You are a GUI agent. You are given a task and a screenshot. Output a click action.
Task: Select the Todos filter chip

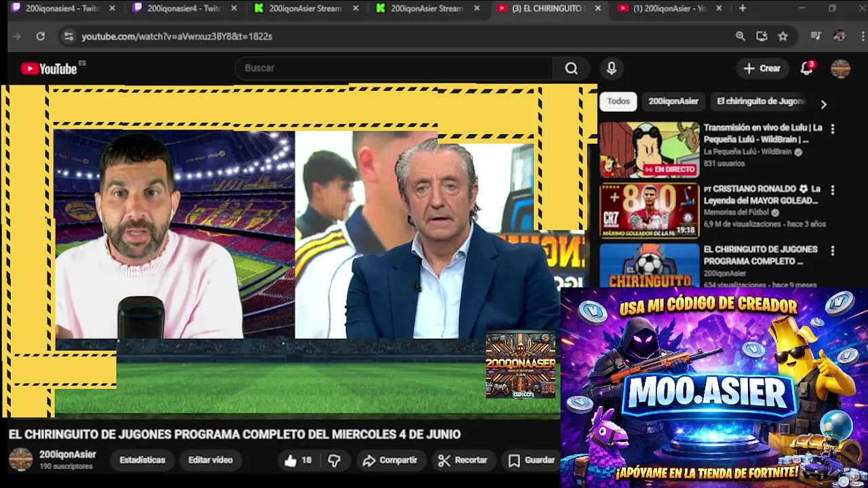click(618, 101)
